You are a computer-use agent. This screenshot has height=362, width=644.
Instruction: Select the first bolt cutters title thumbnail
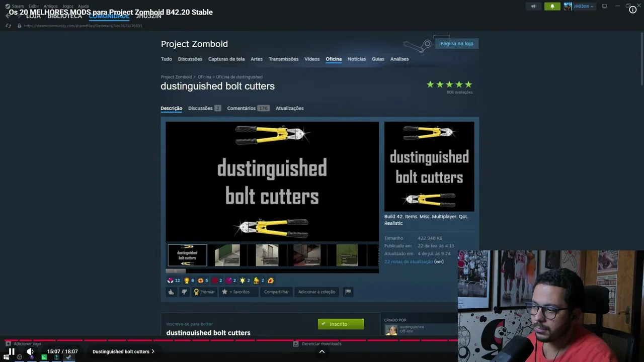point(187,255)
